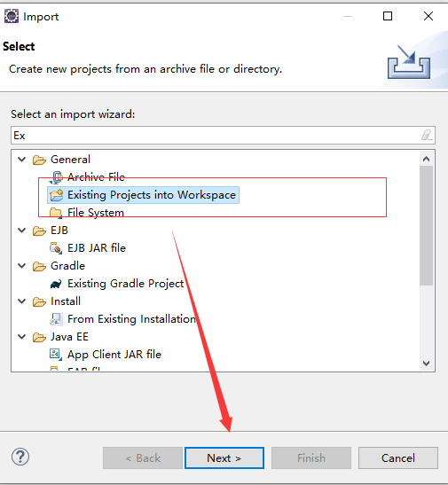Collapse the Java EE category
Image resolution: width=448 pixels, height=485 pixels.
click(22, 337)
